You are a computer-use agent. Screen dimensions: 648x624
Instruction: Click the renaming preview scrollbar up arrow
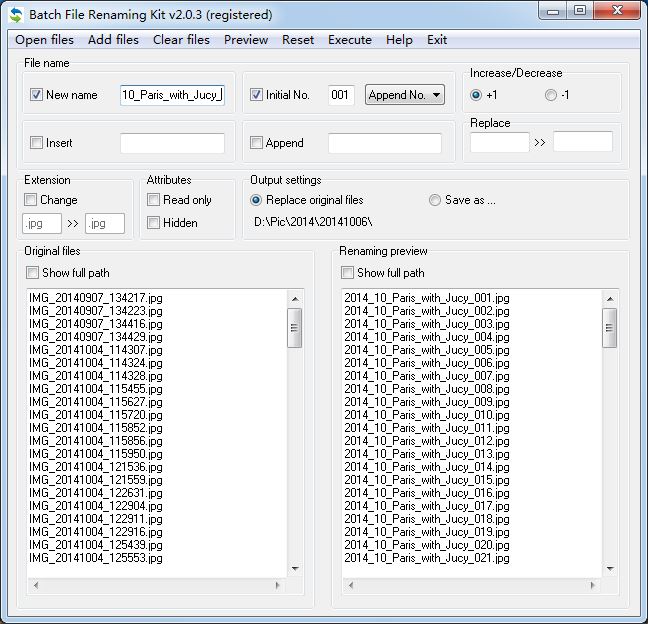(x=609, y=298)
